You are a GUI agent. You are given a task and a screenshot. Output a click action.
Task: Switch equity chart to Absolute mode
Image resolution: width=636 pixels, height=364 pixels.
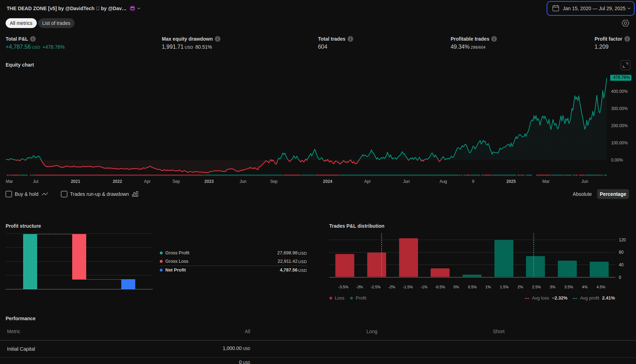[582, 194]
